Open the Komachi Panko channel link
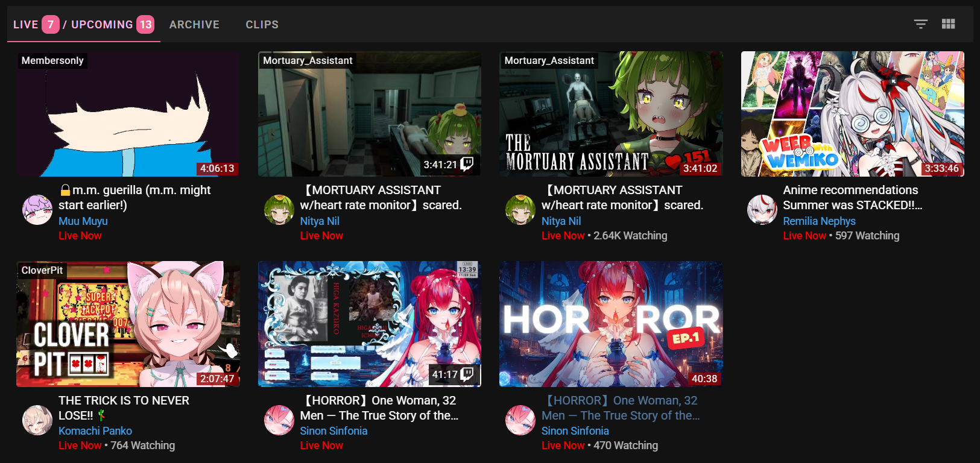980x463 pixels. pyautogui.click(x=95, y=431)
